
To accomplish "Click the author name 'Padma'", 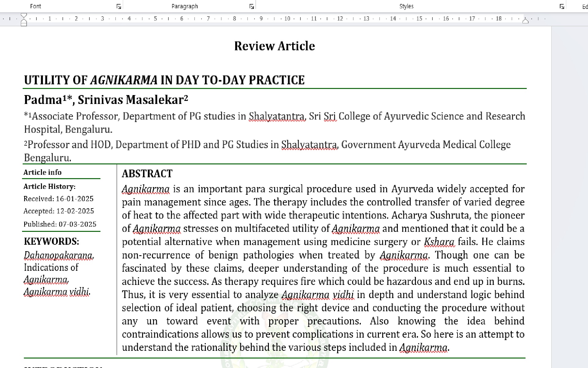I will (43, 100).
